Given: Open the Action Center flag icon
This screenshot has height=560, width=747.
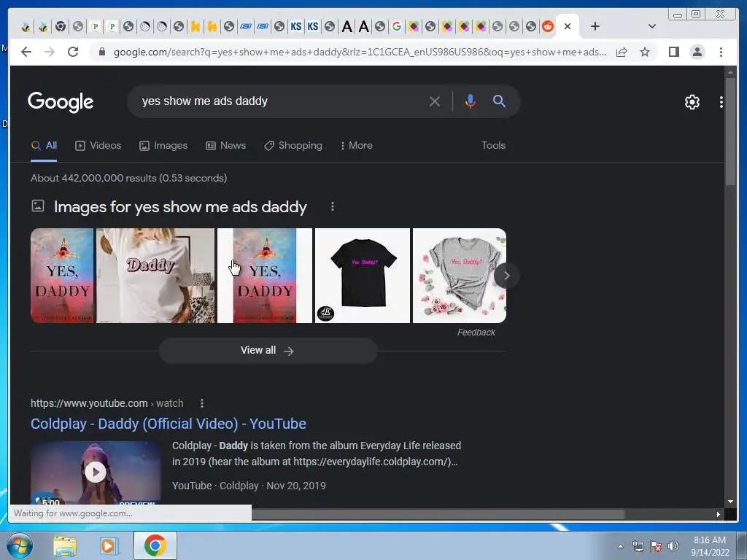Looking at the screenshot, I should 656,546.
